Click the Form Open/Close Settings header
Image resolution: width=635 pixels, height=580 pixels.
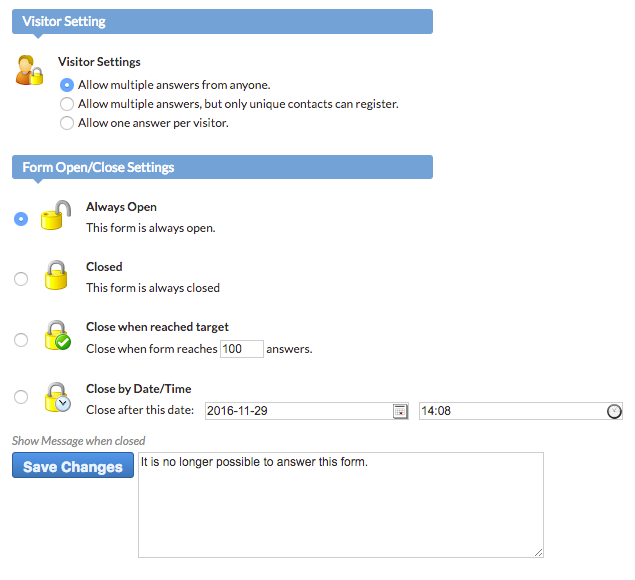pos(222,167)
